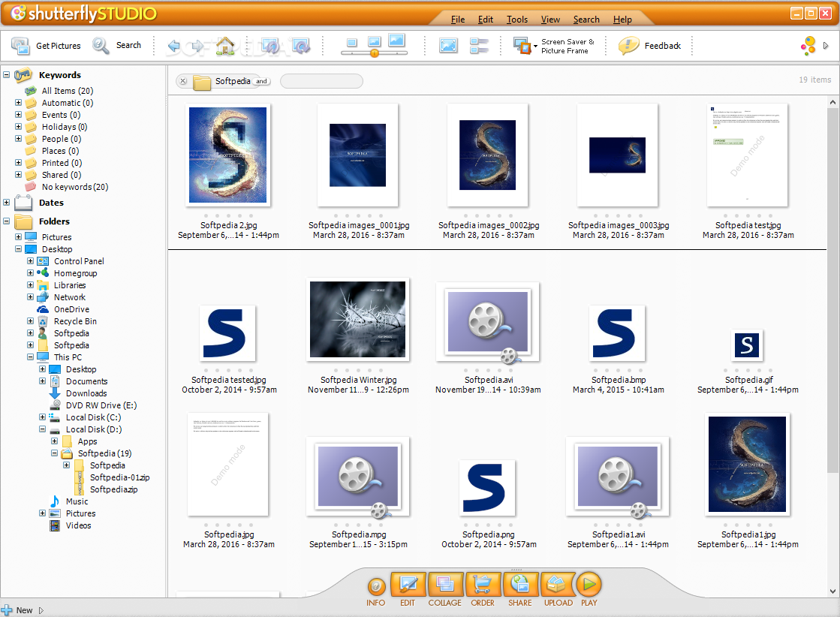Click the PLAY slideshow icon

(x=589, y=584)
